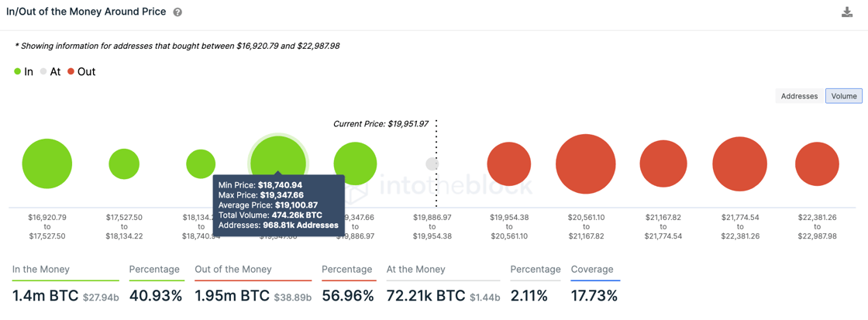Screen dimensions: 868x320
Task: Click the $17,527.50 to $18,134.22 green bubble
Action: (124, 164)
